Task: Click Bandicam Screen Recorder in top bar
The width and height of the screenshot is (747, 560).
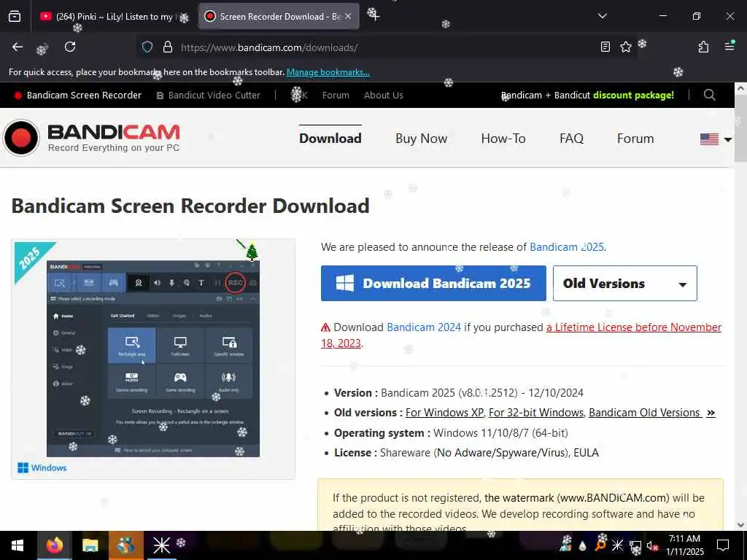Action: 78,96
